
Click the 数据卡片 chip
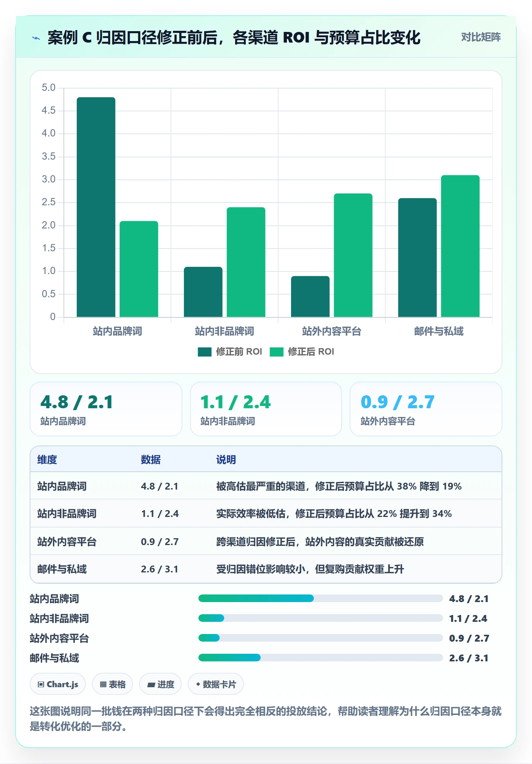click(x=216, y=684)
